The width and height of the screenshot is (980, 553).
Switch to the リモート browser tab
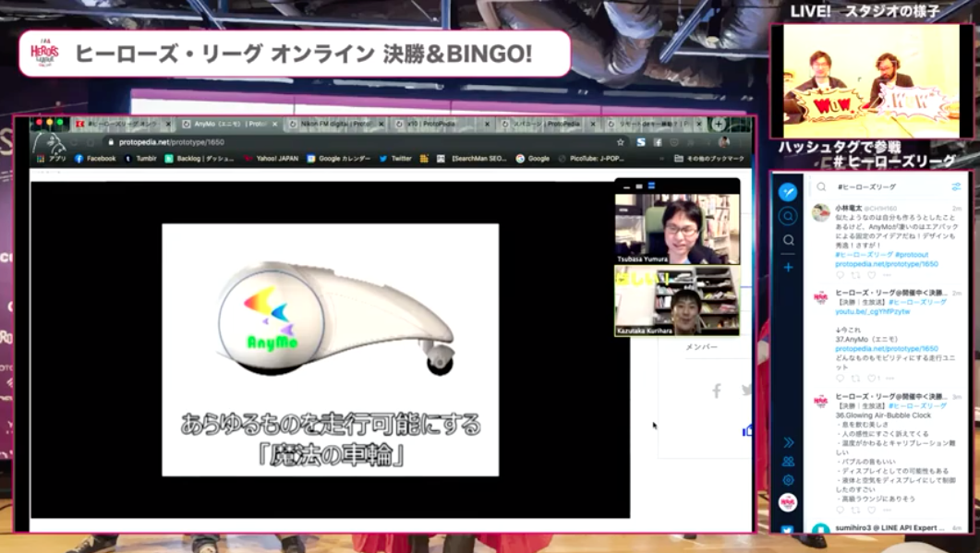[655, 124]
